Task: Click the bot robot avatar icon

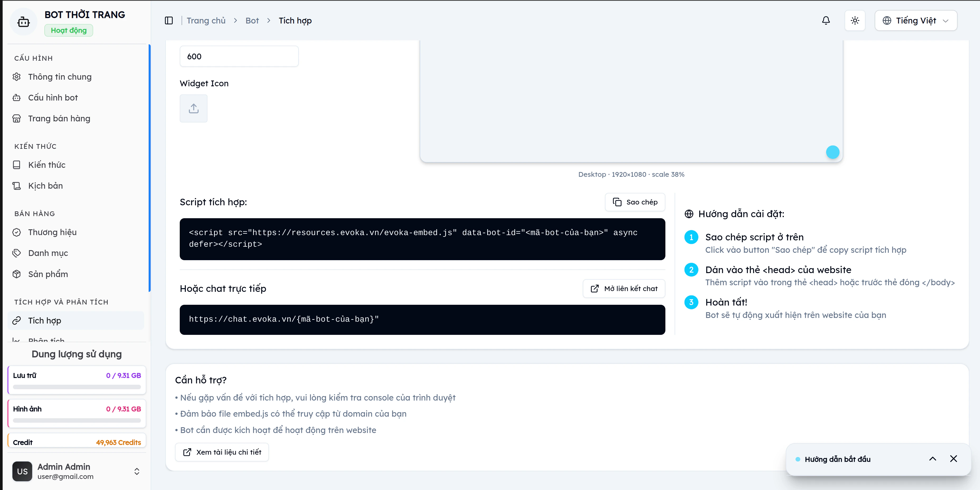Action: [23, 22]
